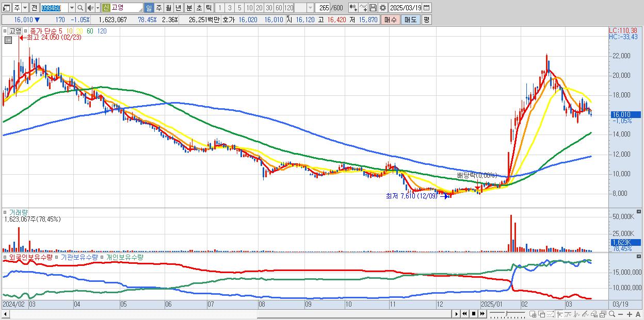Screen dimensions: 644x320
Task: Toggle the 고영 price series marker
Action: pyautogui.click(x=5, y=31)
